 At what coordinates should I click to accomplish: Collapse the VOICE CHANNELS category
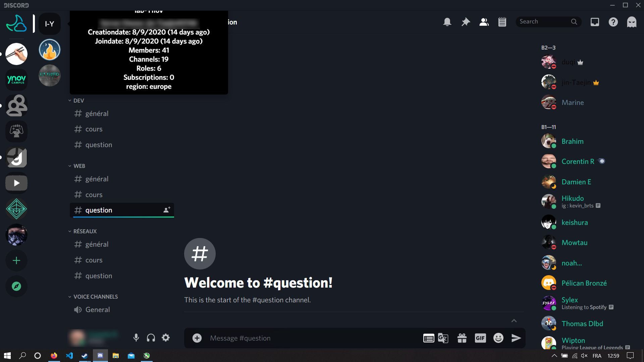click(x=95, y=297)
